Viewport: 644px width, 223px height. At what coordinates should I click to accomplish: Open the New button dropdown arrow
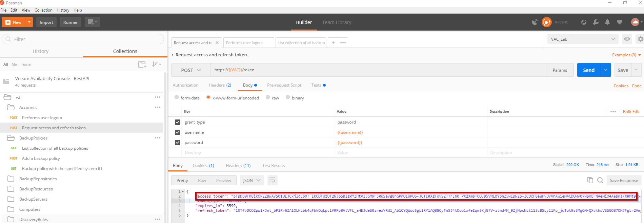pos(29,22)
